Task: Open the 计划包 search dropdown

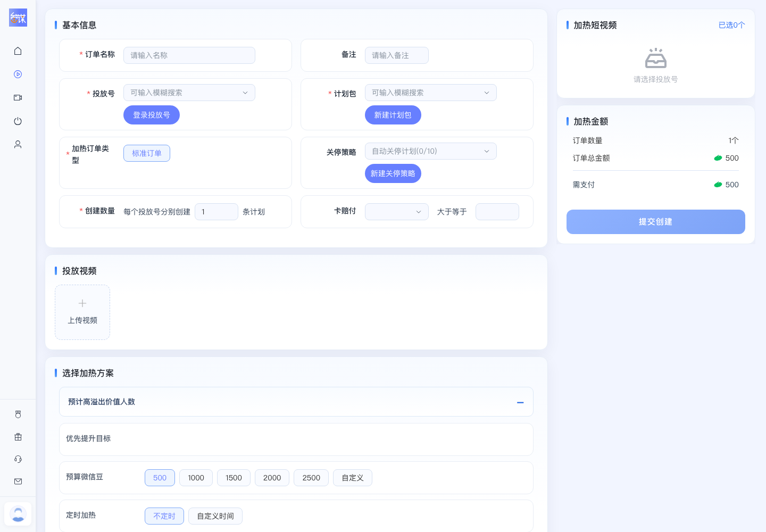Action: (431, 93)
